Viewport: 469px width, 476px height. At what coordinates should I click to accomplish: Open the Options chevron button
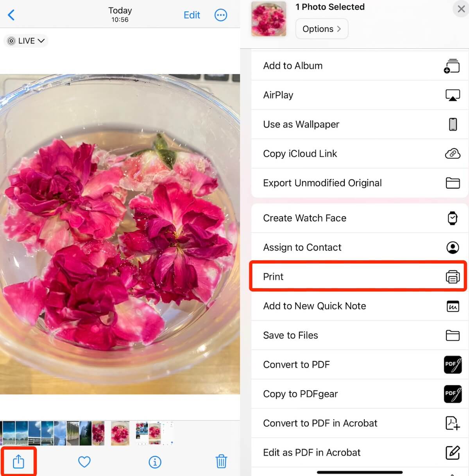click(x=322, y=29)
